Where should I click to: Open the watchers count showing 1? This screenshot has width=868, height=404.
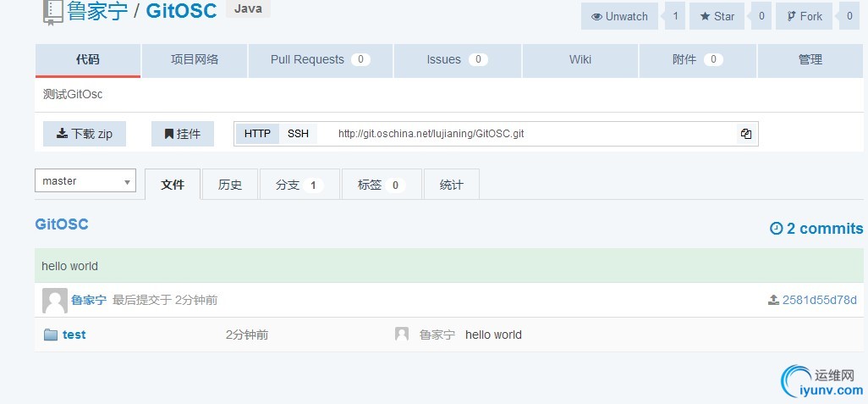click(675, 16)
